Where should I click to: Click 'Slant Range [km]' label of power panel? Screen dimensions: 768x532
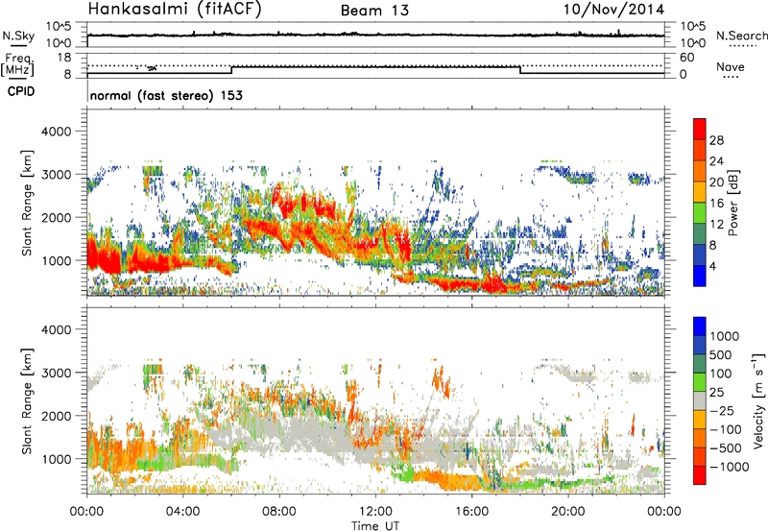coord(27,203)
